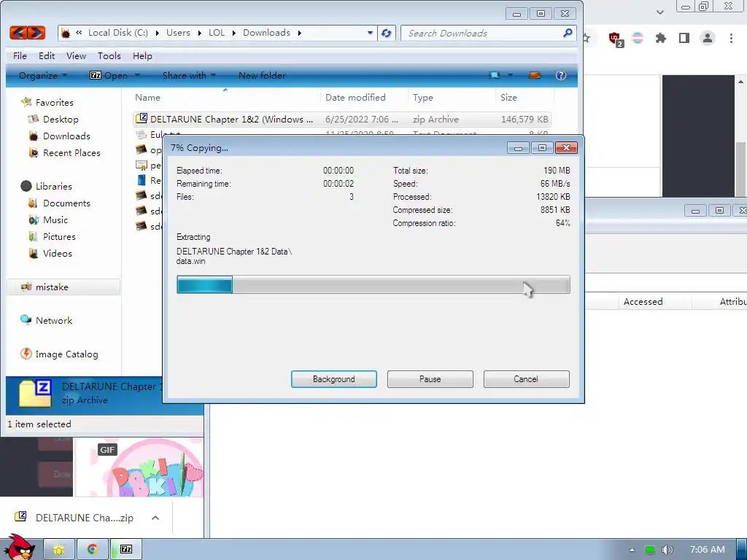Click the volume speaker tray icon
The width and height of the screenshot is (747, 560).
click(x=667, y=550)
